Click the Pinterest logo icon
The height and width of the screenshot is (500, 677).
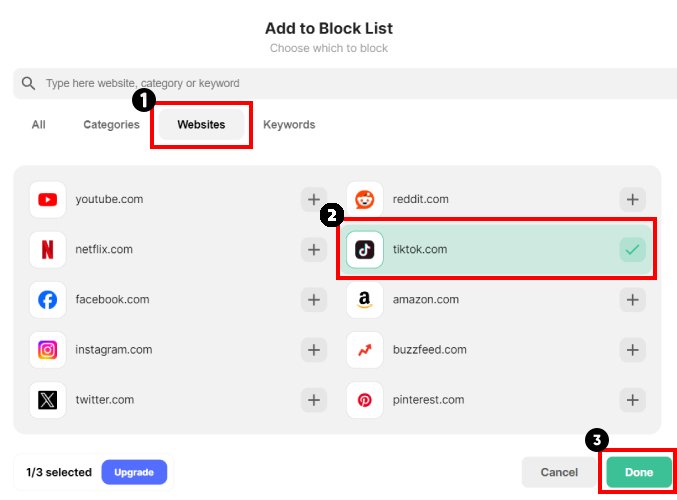pos(365,399)
